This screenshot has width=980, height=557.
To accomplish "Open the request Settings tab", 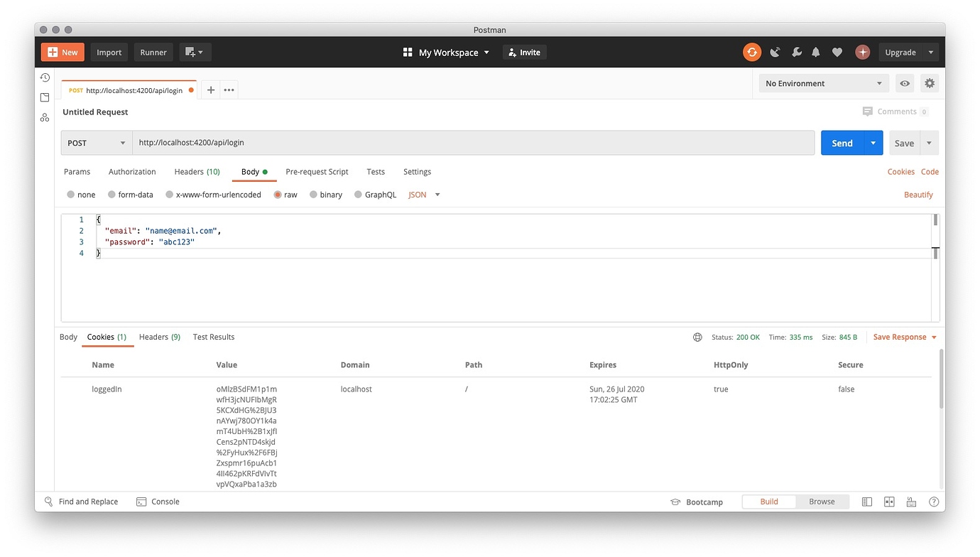I will point(417,172).
